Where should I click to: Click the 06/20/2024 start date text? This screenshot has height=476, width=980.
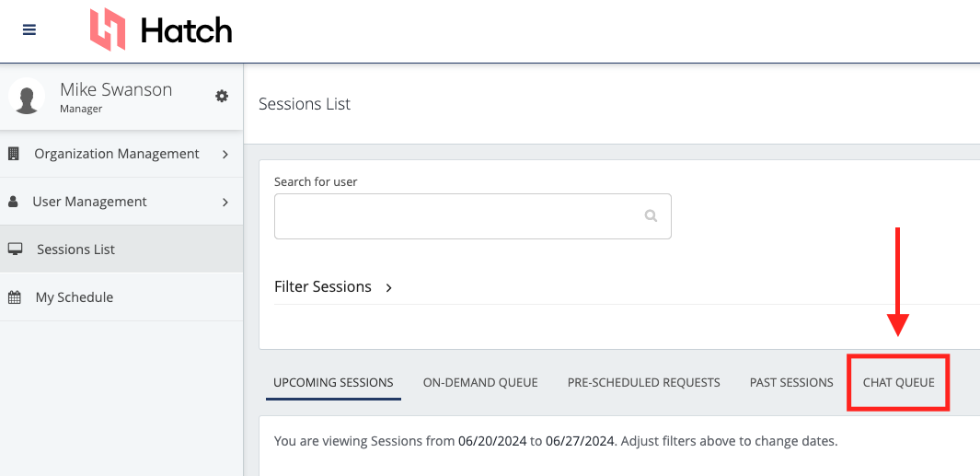[492, 441]
